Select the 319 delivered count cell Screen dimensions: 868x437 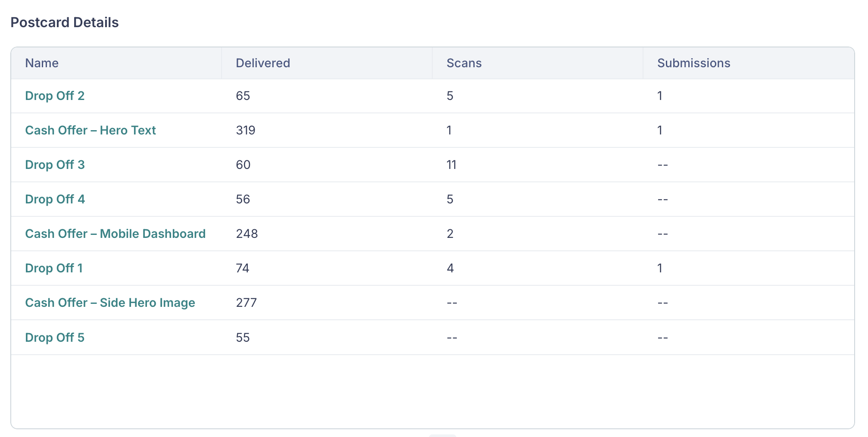coord(246,130)
